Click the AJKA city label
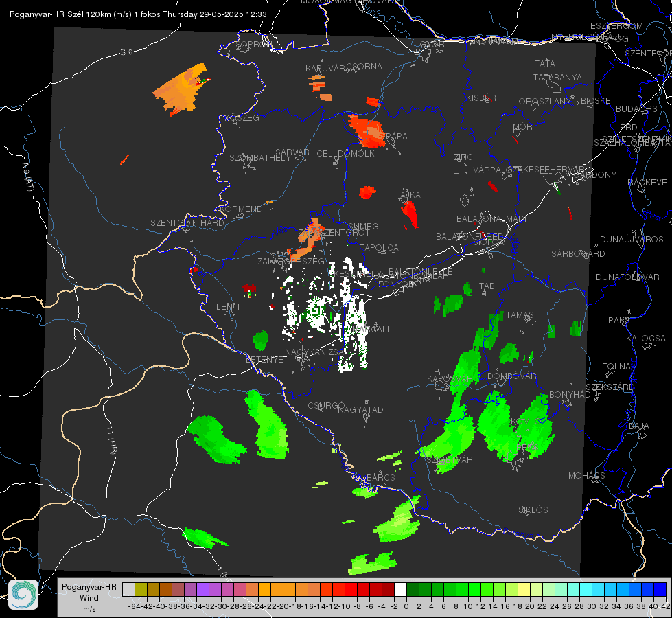This screenshot has height=618, width=672. (410, 195)
